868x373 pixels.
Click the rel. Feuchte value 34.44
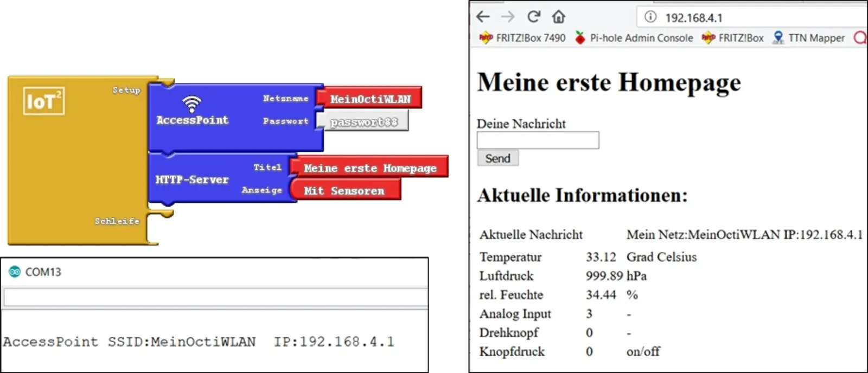point(601,295)
